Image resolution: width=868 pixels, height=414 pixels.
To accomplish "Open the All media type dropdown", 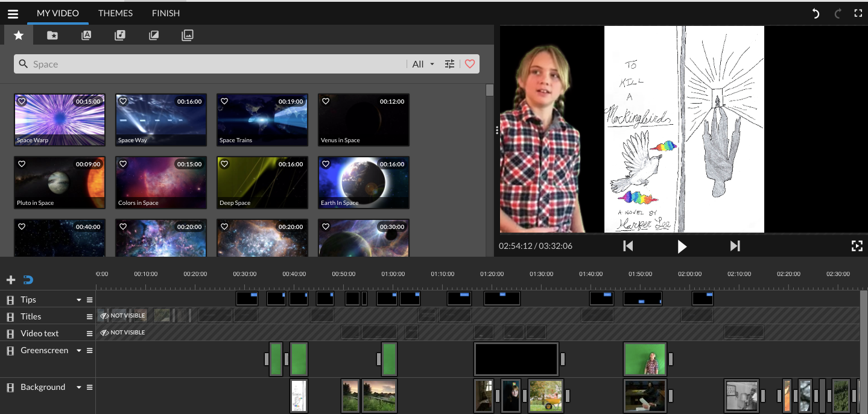I will point(423,64).
